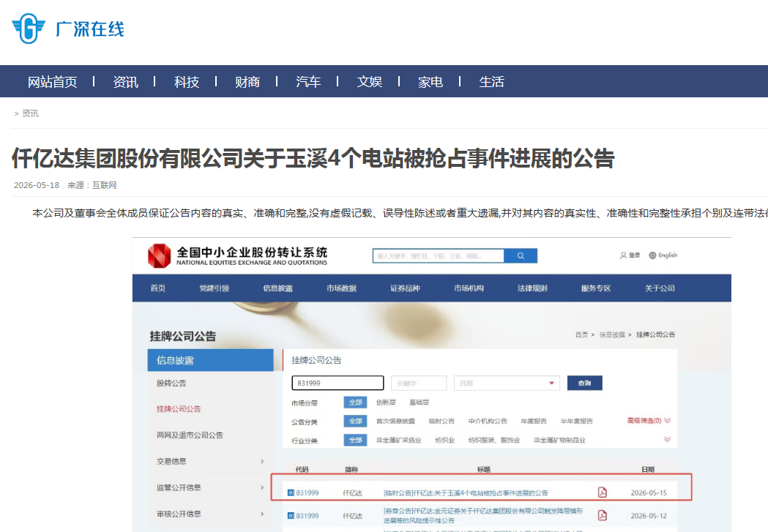
Task: Open the 日期 dropdown
Action: click(x=507, y=383)
